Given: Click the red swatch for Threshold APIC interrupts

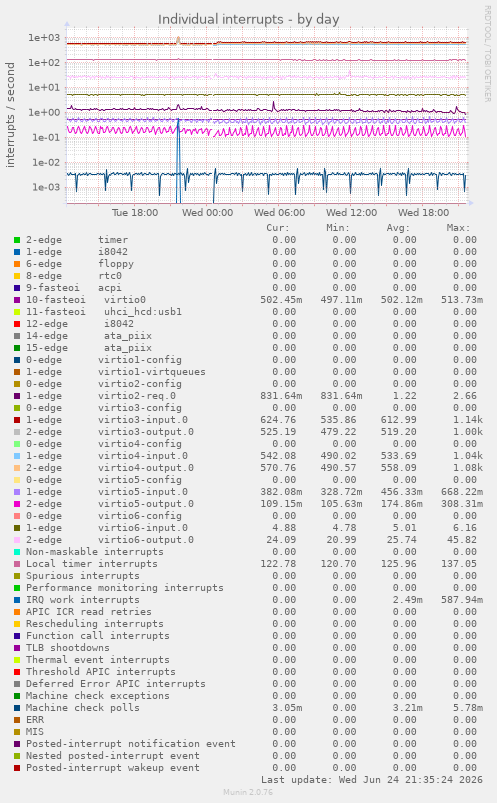Looking at the screenshot, I should pos(17,672).
